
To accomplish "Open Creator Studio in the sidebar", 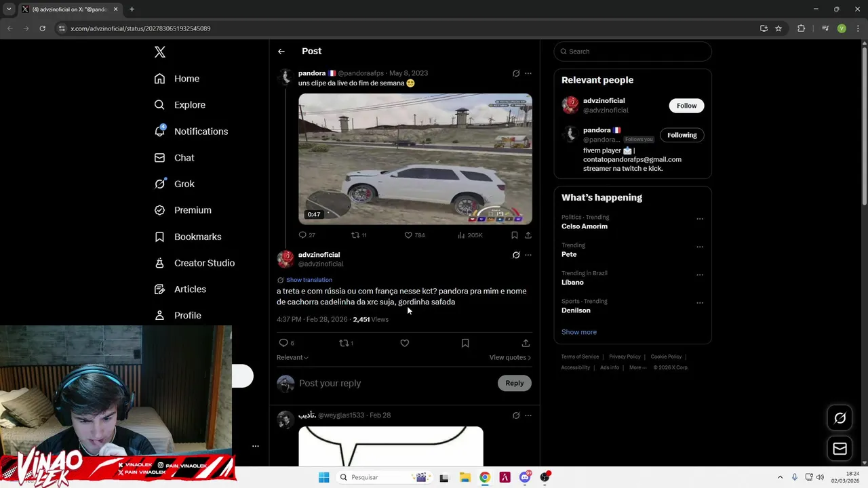I will tap(195, 263).
